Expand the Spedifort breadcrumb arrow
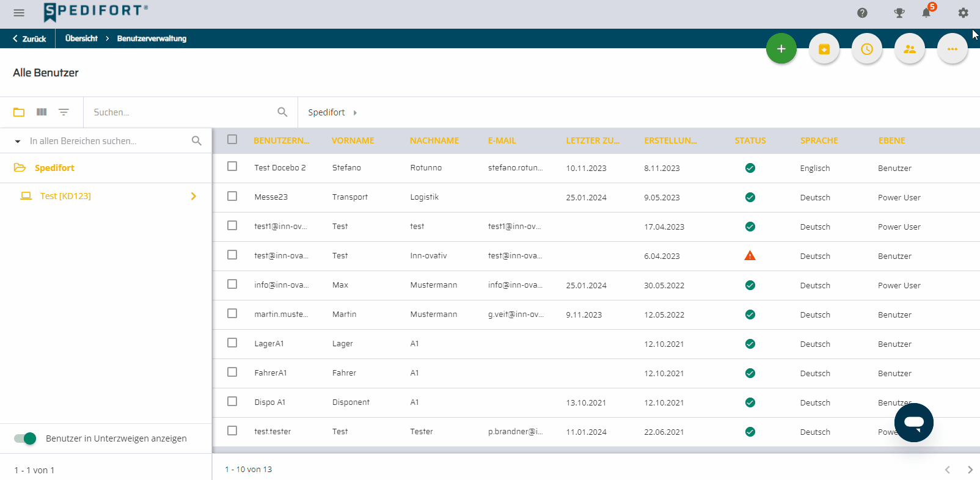Screen dimensions: 980x480 point(355,112)
